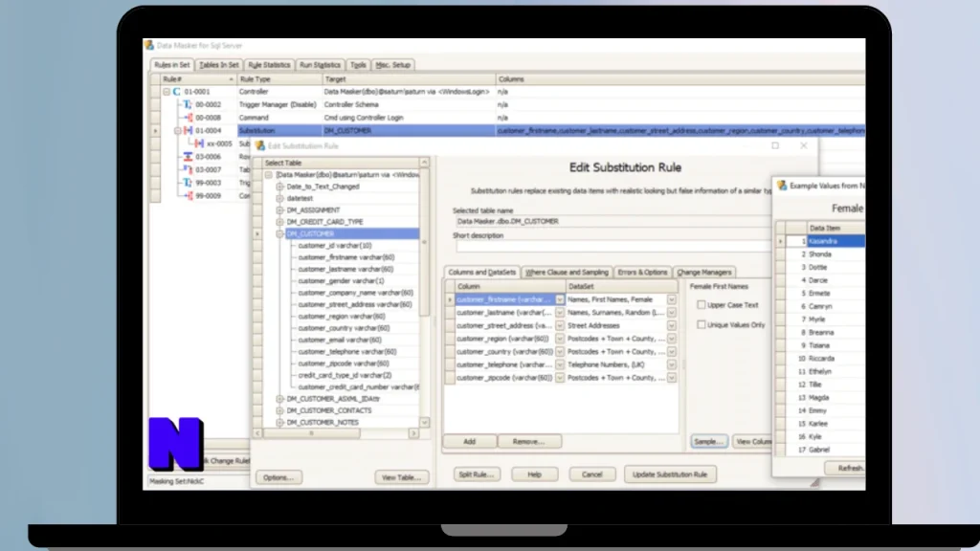Select Shonda in Example Values list
The image size is (980, 551).
click(x=819, y=254)
